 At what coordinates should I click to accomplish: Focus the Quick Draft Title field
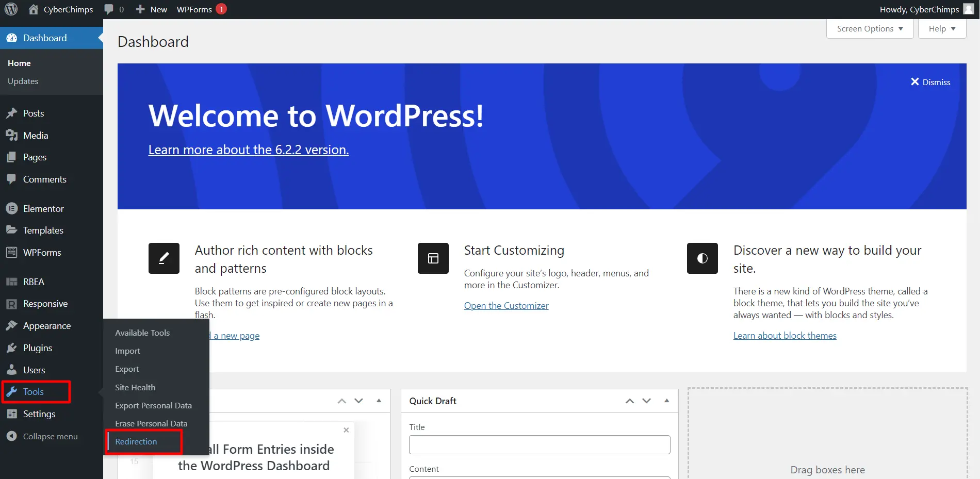tap(540, 445)
